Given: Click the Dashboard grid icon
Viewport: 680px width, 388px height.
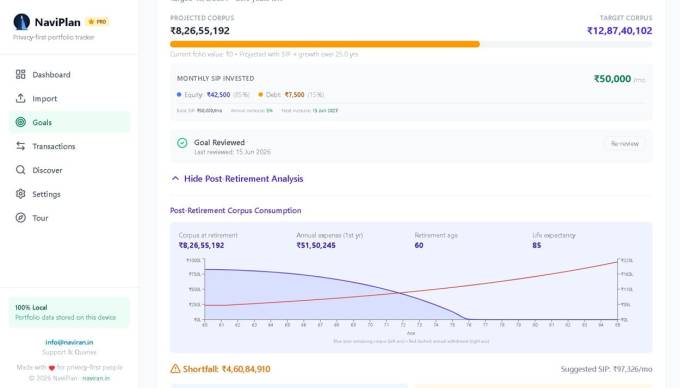Looking at the screenshot, I should point(20,75).
